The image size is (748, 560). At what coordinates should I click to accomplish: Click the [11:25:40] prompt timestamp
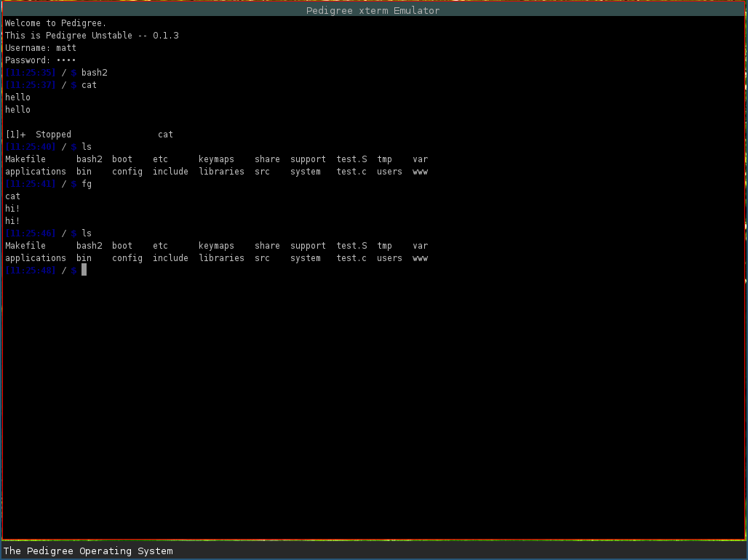coord(31,147)
